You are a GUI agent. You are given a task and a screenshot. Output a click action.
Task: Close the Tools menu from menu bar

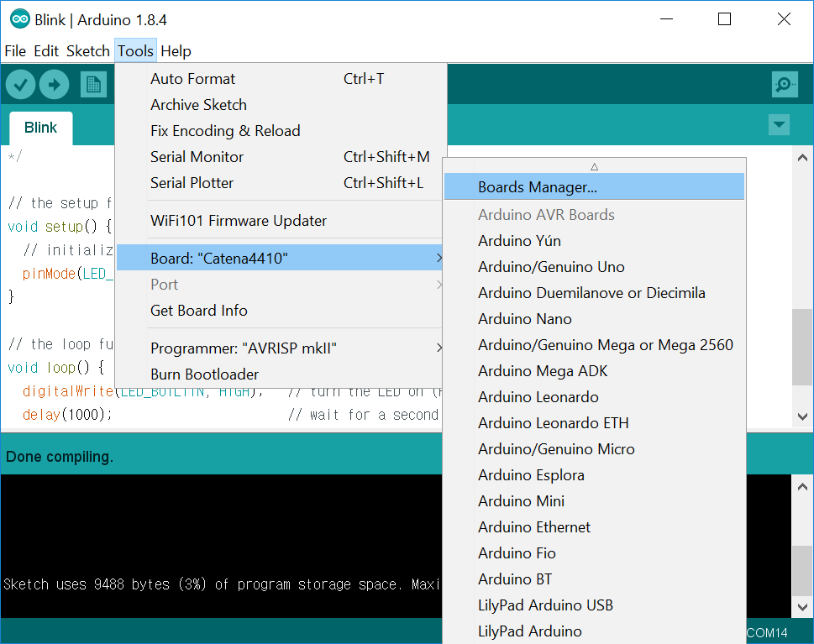point(135,51)
